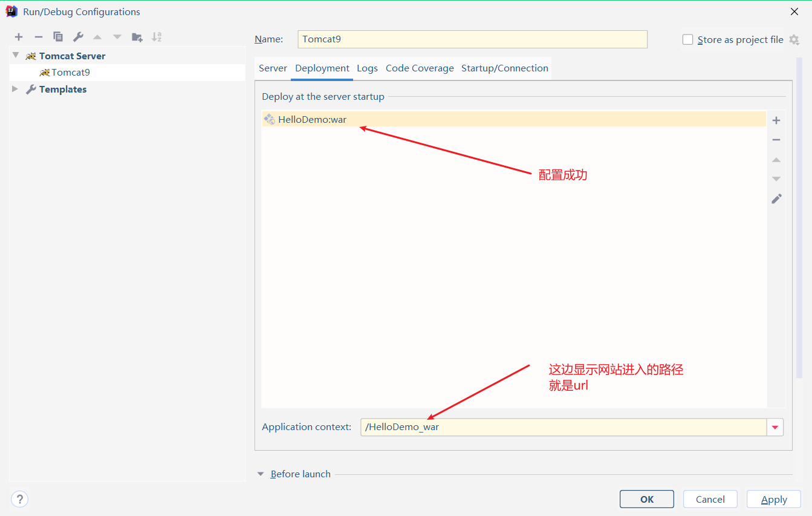
Task: Click the HelloDemo:war artifact icon
Action: pyautogui.click(x=270, y=119)
